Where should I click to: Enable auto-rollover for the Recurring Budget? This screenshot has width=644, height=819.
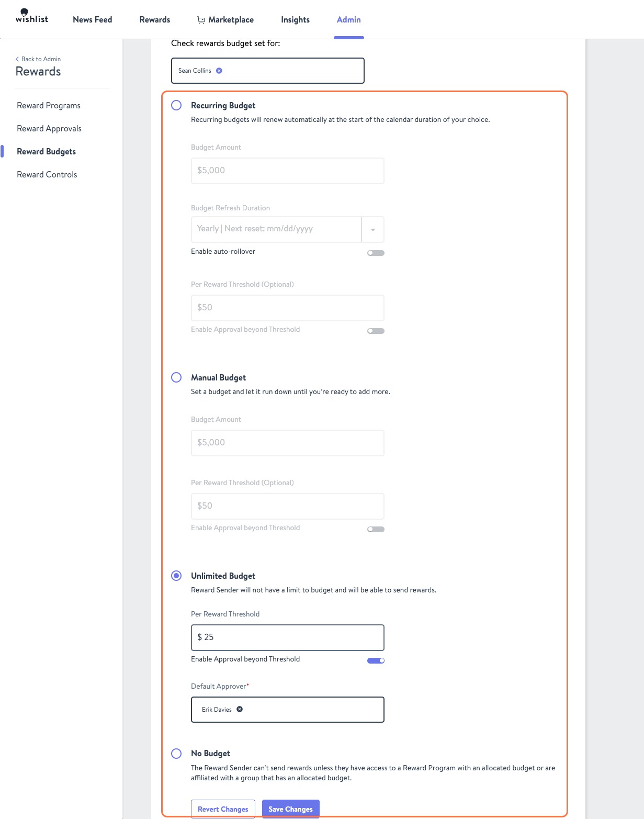tap(375, 253)
